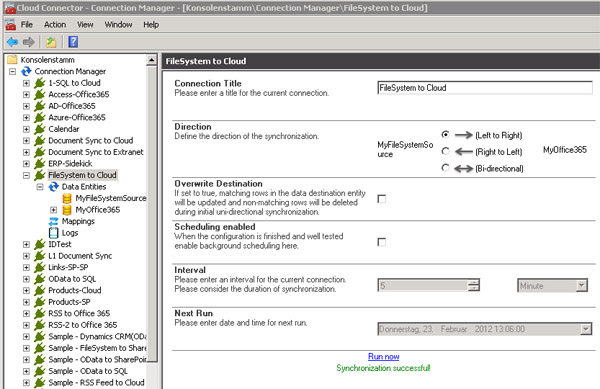This screenshot has width=600, height=389.
Task: Click the Connection Manager sync icon
Action: 26,72
